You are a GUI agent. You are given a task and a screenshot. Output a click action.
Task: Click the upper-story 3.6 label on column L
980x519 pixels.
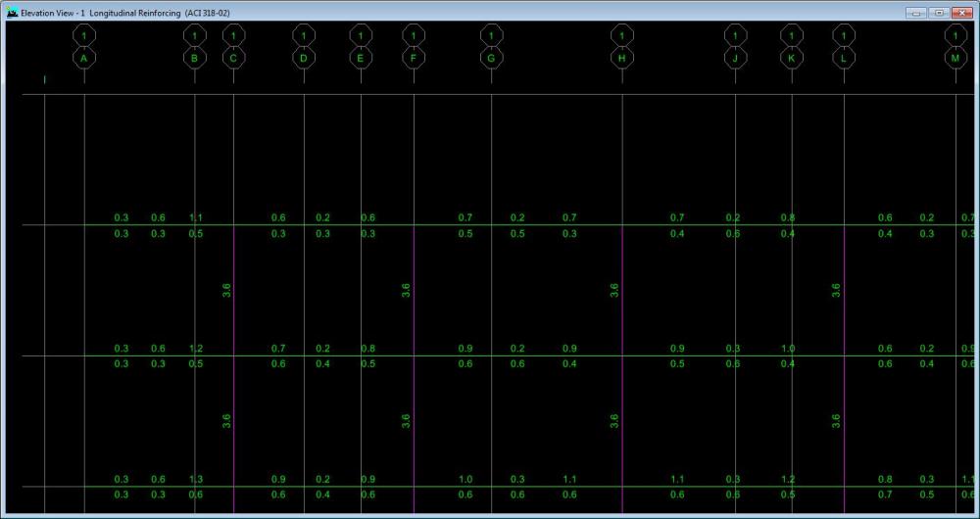(x=836, y=290)
